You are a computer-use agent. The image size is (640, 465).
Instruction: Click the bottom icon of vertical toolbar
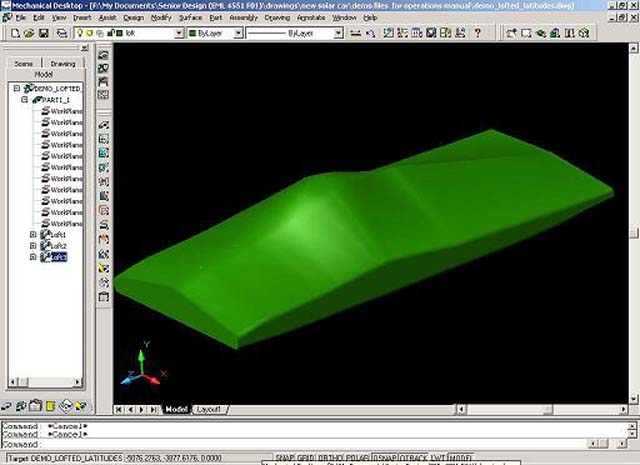104,297
